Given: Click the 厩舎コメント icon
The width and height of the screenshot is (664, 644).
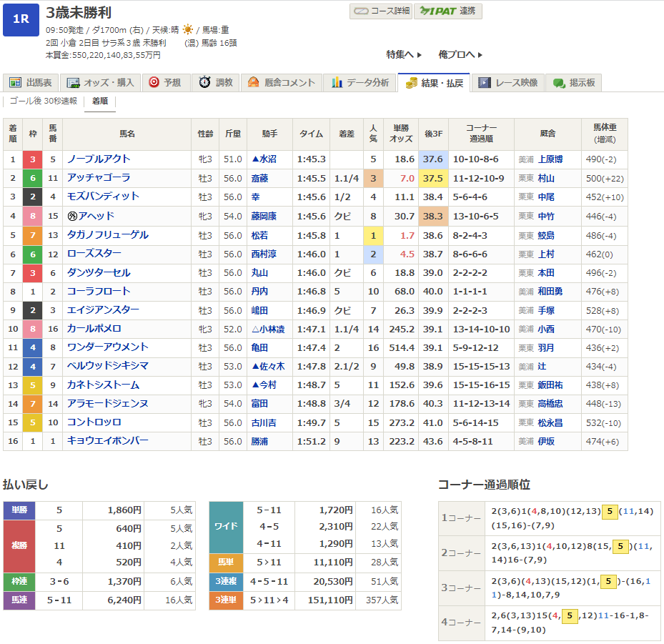Looking at the screenshot, I should click(x=253, y=83).
